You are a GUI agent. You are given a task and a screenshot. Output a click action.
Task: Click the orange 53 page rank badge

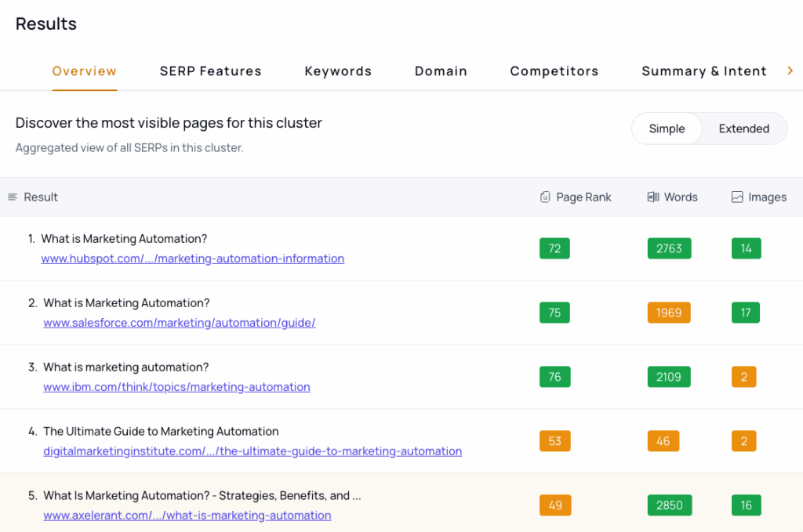click(554, 441)
